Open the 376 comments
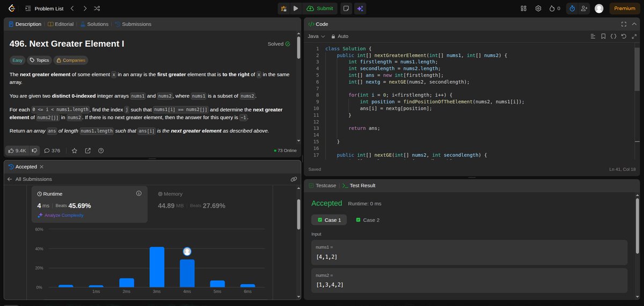The height and width of the screenshot is (306, 644). pyautogui.click(x=52, y=151)
